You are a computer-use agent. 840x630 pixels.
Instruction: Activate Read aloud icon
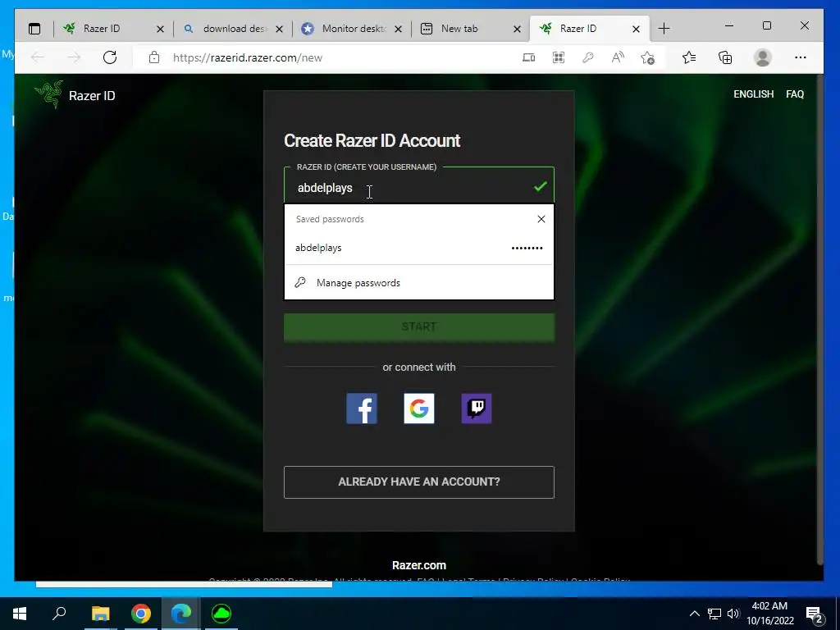[618, 57]
